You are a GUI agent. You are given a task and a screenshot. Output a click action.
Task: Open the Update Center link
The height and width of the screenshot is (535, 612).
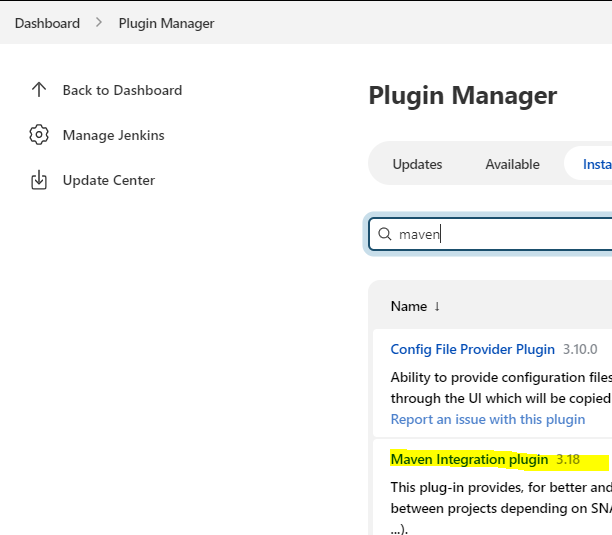click(109, 180)
